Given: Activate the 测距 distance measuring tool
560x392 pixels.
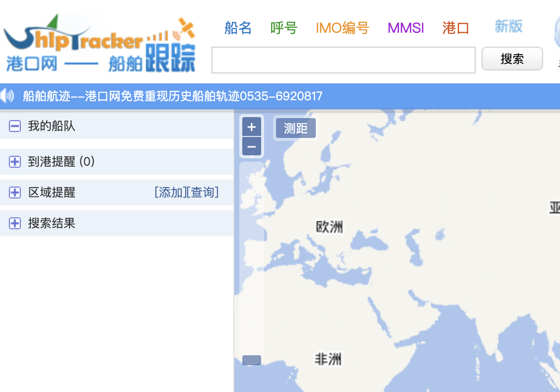Looking at the screenshot, I should [295, 128].
